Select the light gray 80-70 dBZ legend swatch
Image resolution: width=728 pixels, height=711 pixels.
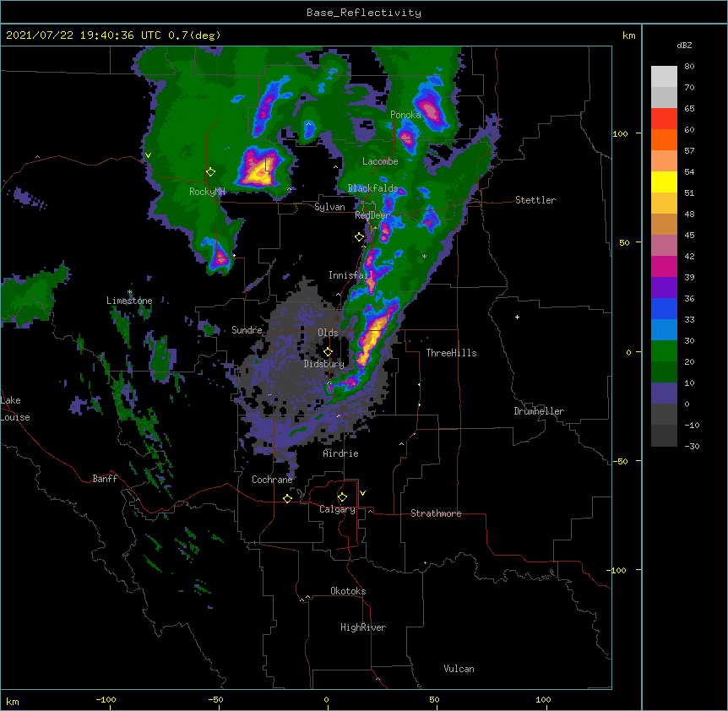pyautogui.click(x=664, y=77)
